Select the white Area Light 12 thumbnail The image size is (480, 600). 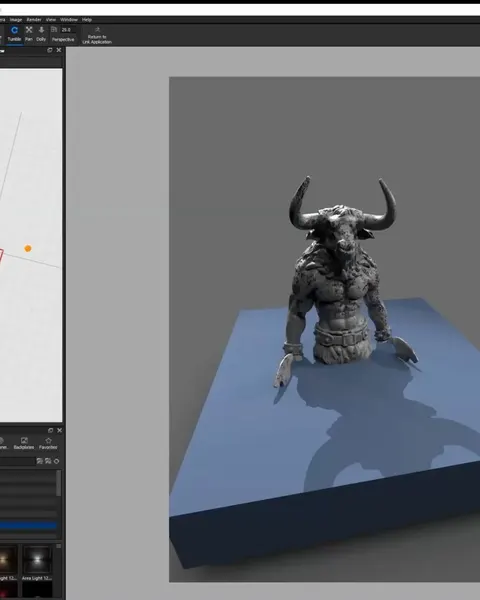pos(37,560)
